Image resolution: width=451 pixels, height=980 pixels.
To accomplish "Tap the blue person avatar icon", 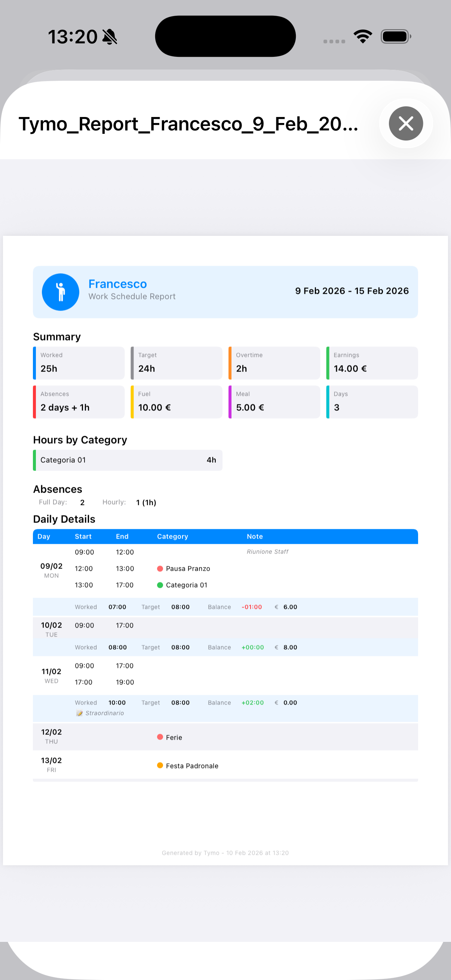I will (x=61, y=292).
